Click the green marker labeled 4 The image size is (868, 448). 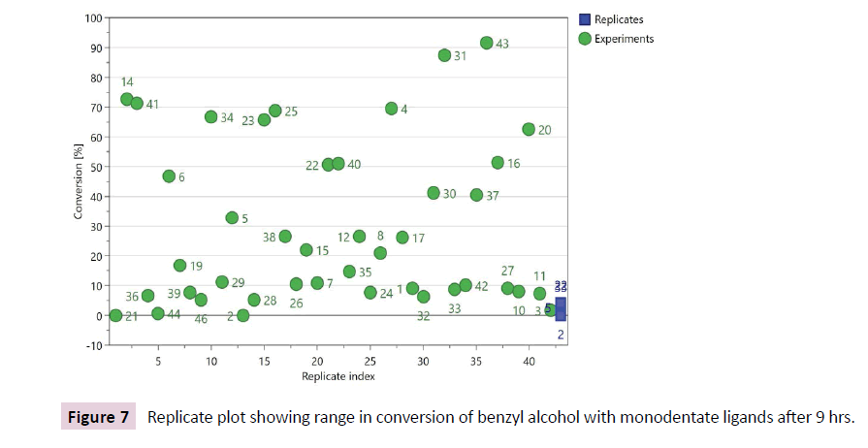coord(392,109)
